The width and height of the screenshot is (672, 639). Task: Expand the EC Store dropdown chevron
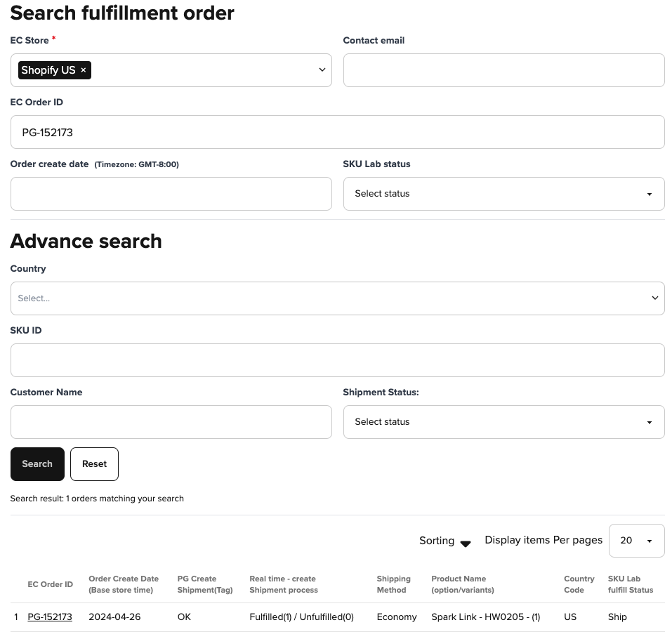click(x=322, y=70)
